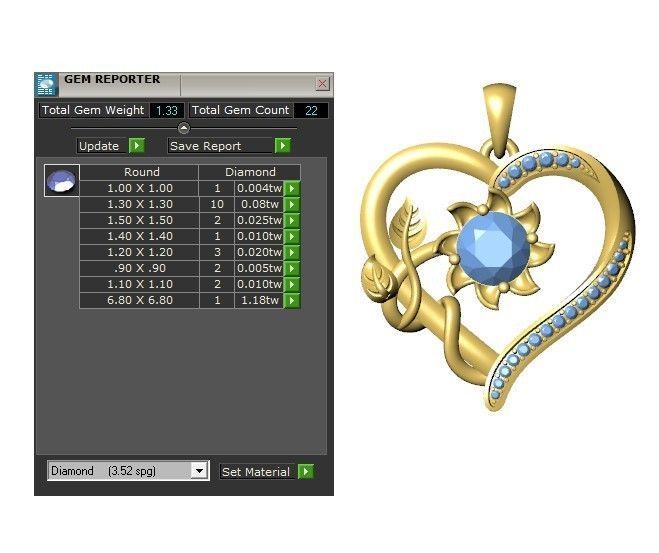Select the .90 X .90 size cell
Screen dimensions: 659x553
140,268
